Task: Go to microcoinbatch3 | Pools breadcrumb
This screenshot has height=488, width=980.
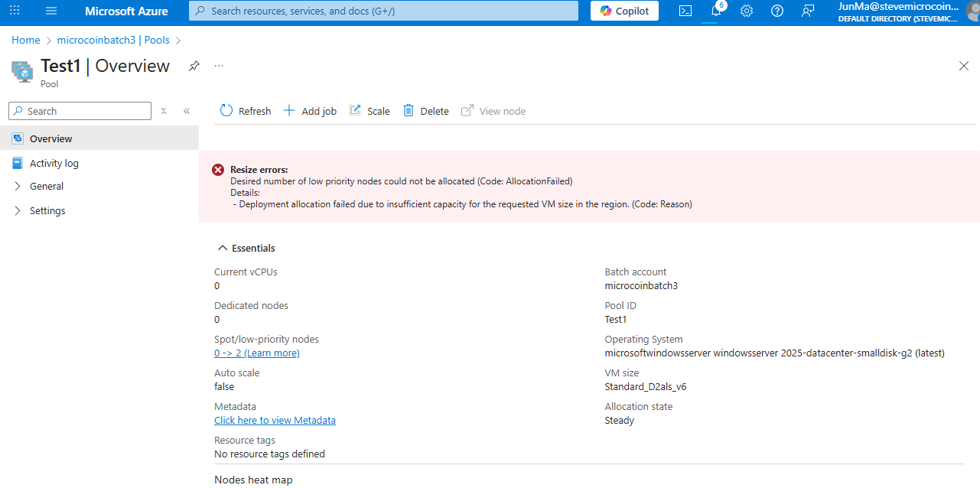Action: coord(113,40)
